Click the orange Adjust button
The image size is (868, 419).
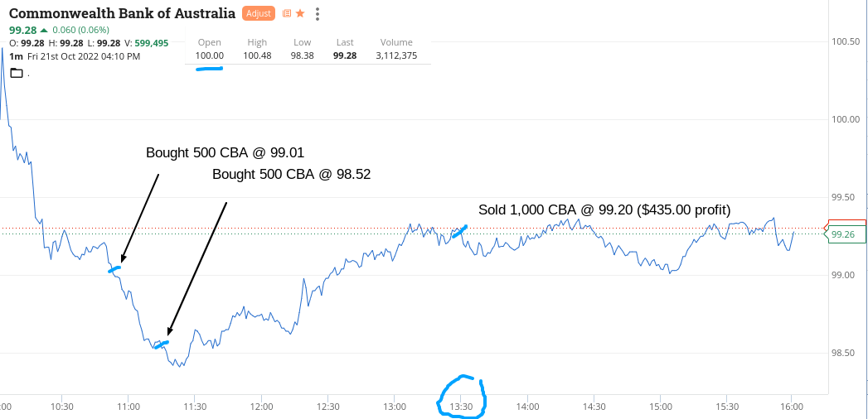[258, 13]
